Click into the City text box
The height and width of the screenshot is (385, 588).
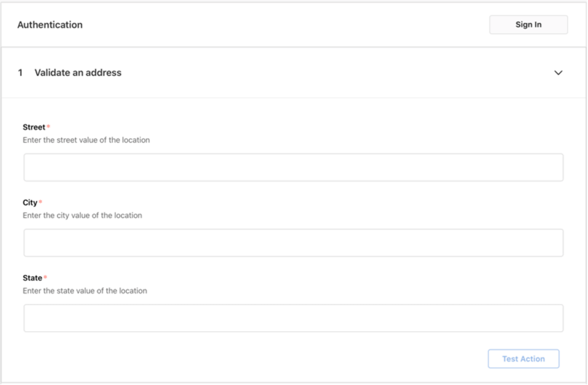click(x=293, y=242)
